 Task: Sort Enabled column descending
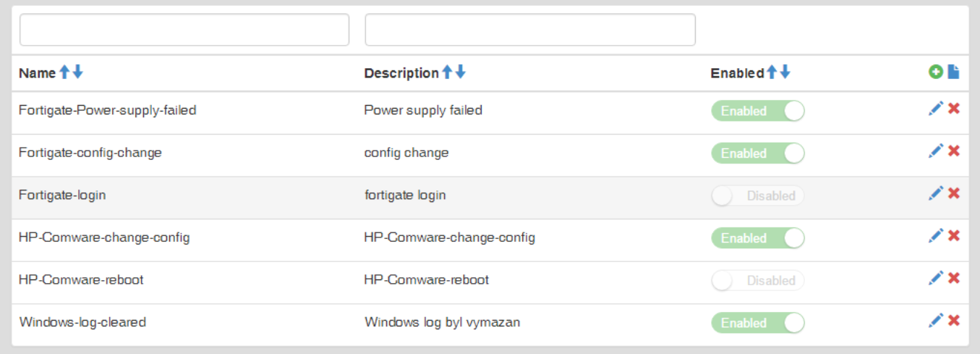point(785,72)
